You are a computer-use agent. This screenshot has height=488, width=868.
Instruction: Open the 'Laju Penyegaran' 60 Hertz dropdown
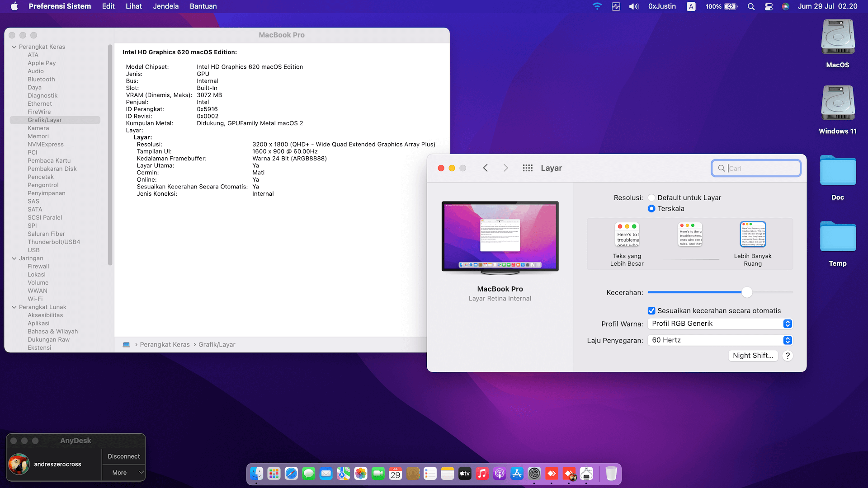720,340
